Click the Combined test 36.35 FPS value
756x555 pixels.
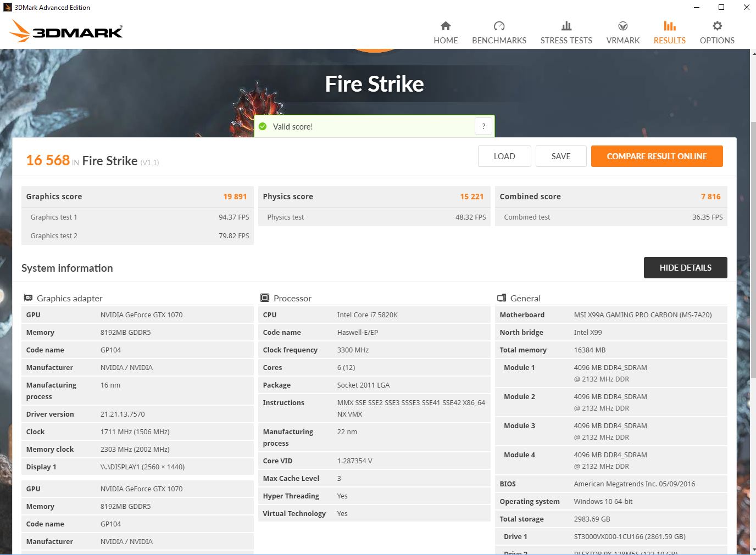(x=708, y=217)
